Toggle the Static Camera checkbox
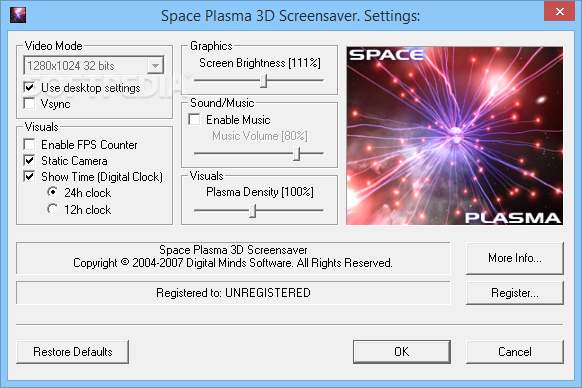 coord(29,160)
